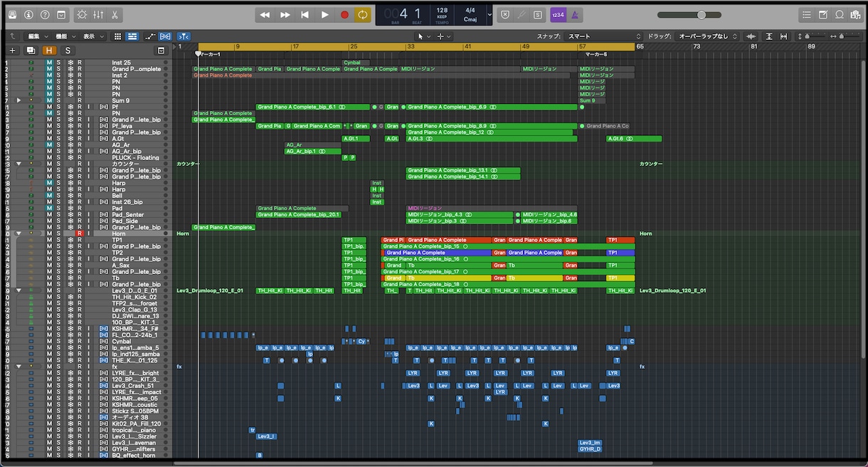Viewport: 868px width, 467px height.
Task: Open Quick Help question mark icon
Action: point(45,14)
